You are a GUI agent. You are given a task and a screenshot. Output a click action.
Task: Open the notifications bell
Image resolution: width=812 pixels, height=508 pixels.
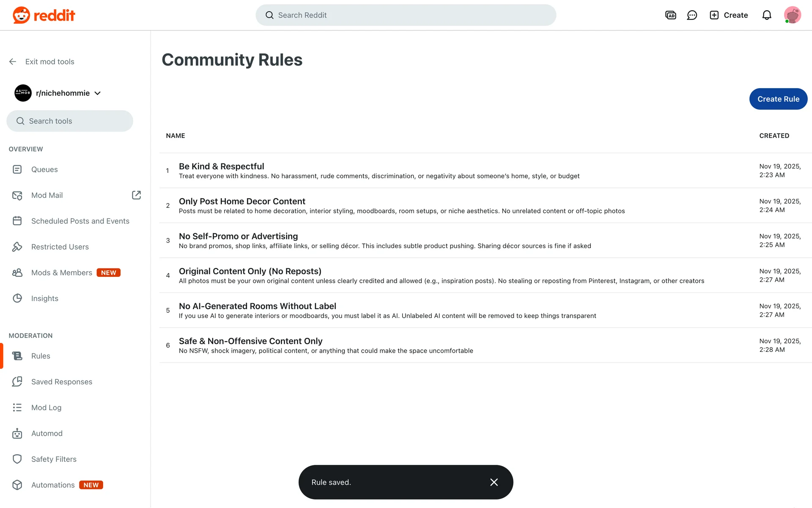click(767, 15)
